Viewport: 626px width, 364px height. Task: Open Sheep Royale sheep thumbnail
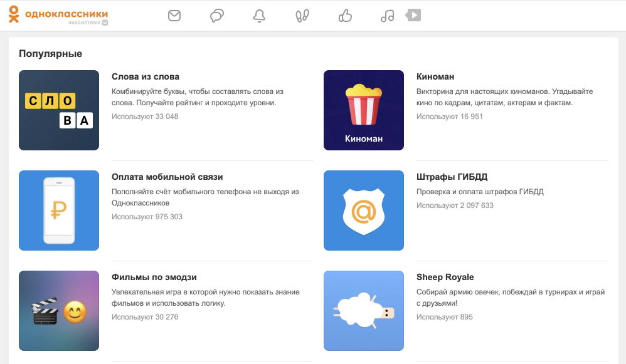coord(364,311)
